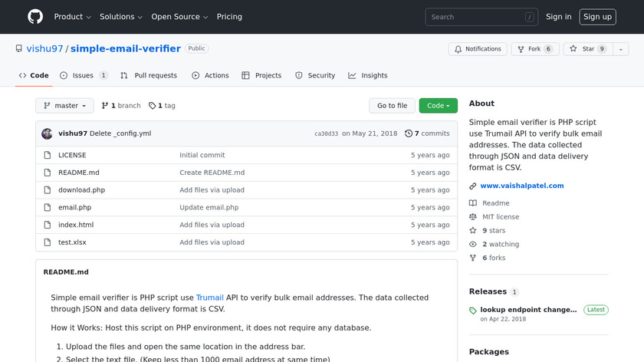Open the Trumail link in README

(210, 298)
